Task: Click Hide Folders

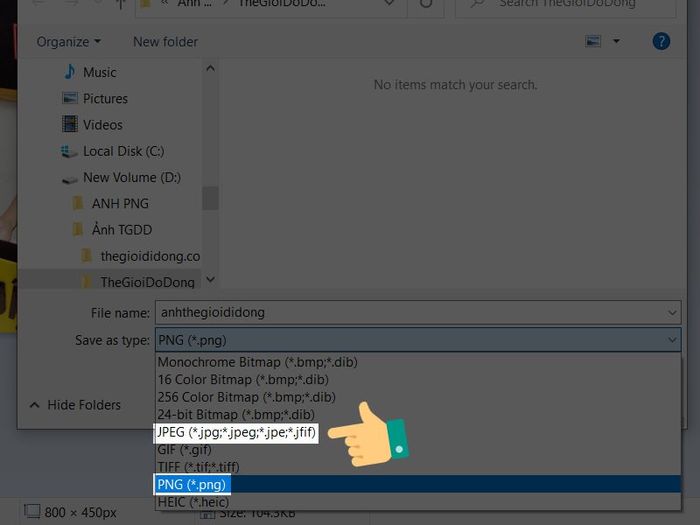Action: click(x=84, y=405)
